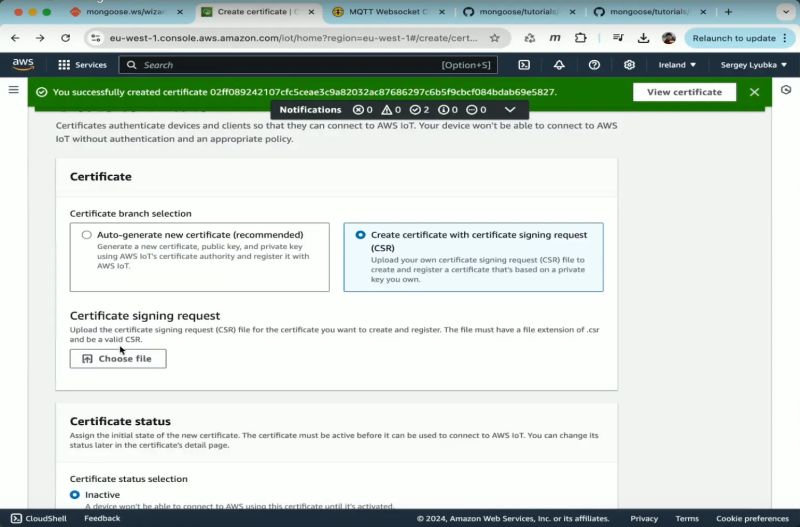Close the MQTT Websocket tab
800x527 pixels.
tap(441, 12)
